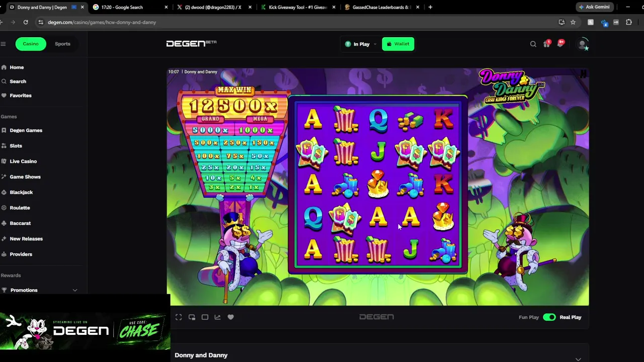Click the header search magnifier icon
This screenshot has width=644, height=362.
[x=533, y=44]
